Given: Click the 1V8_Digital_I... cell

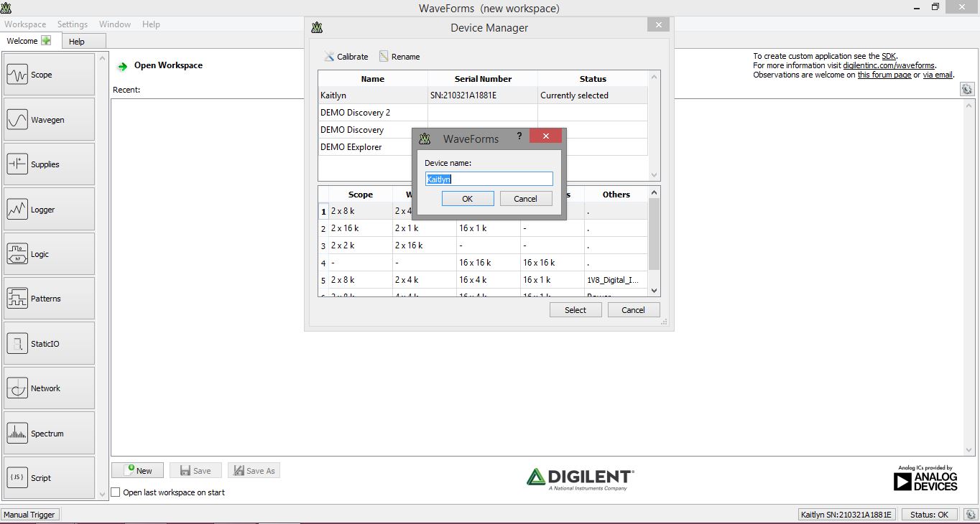Looking at the screenshot, I should 616,280.
